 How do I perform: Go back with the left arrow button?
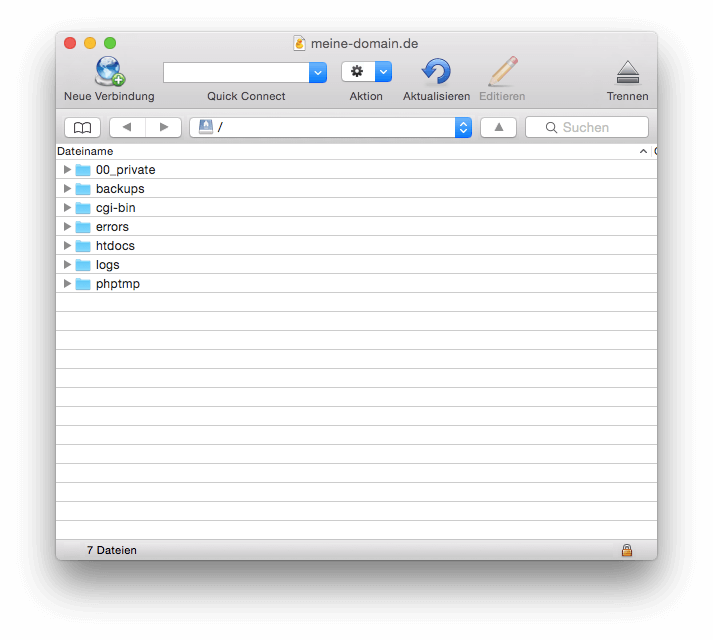click(x=127, y=127)
